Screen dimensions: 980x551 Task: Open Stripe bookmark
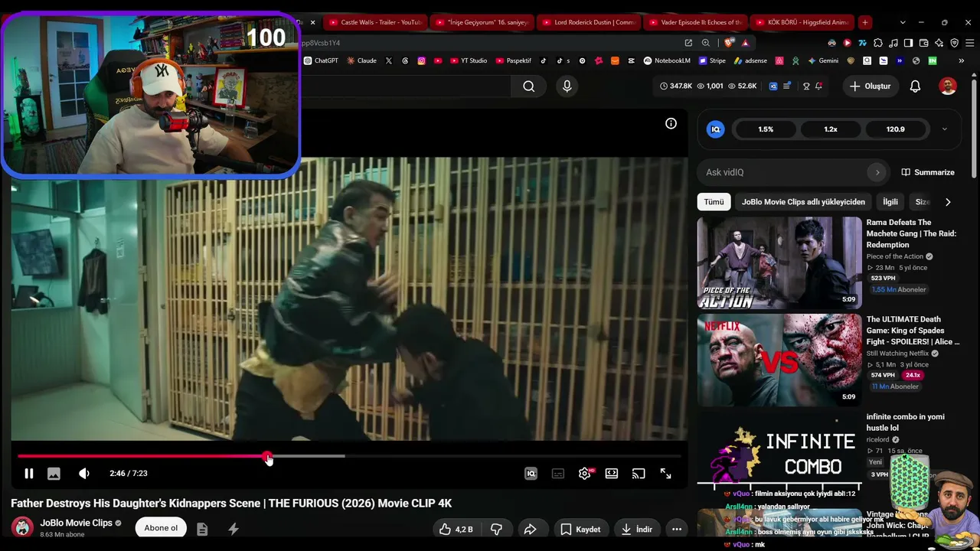coord(712,60)
